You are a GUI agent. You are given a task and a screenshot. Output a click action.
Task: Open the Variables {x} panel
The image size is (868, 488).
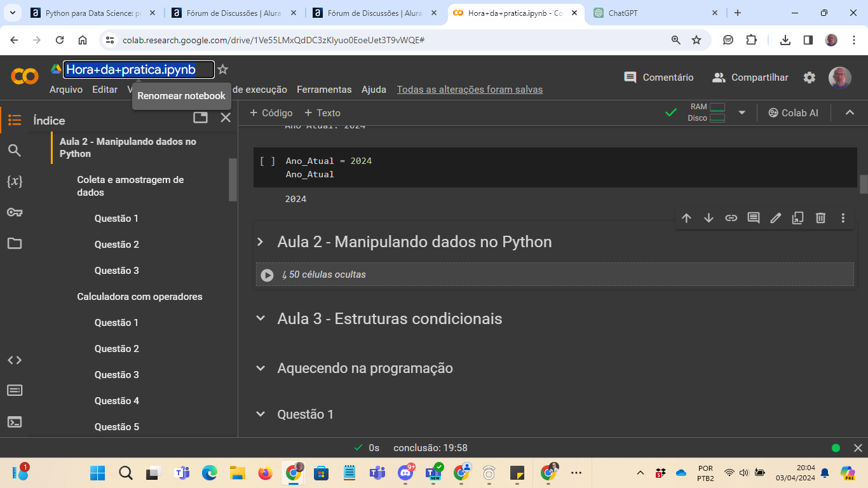pyautogui.click(x=15, y=181)
